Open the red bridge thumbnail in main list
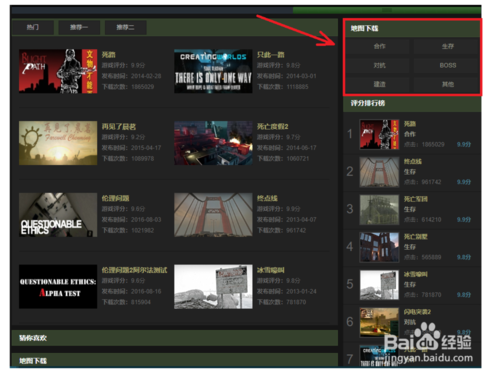The image size is (500, 375). click(213, 215)
